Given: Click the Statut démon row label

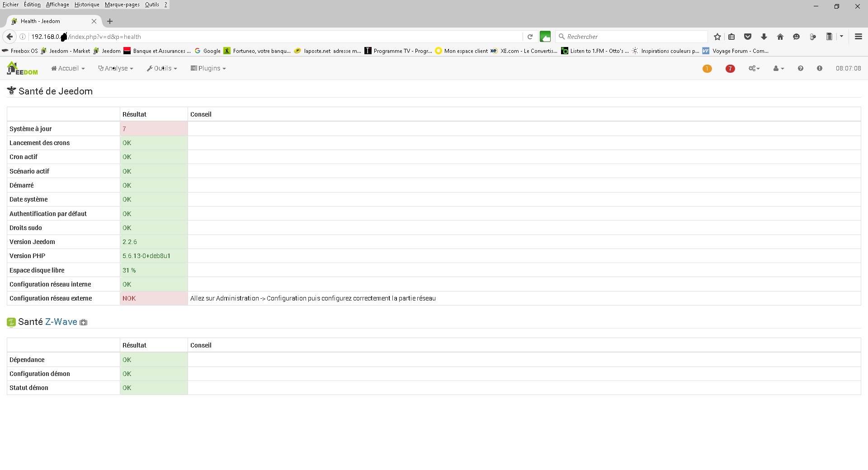Looking at the screenshot, I should coord(29,388).
